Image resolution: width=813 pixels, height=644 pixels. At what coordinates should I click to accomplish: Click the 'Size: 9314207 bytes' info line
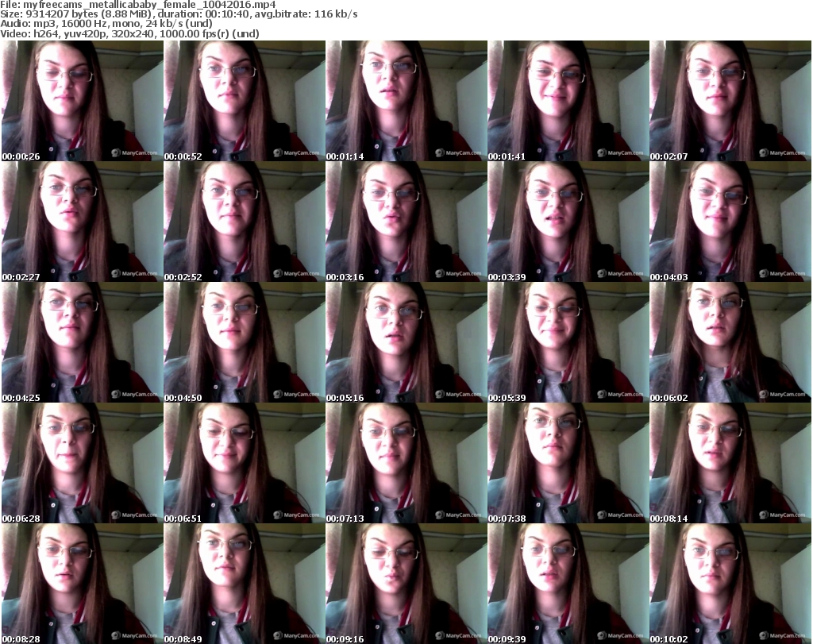click(x=179, y=14)
